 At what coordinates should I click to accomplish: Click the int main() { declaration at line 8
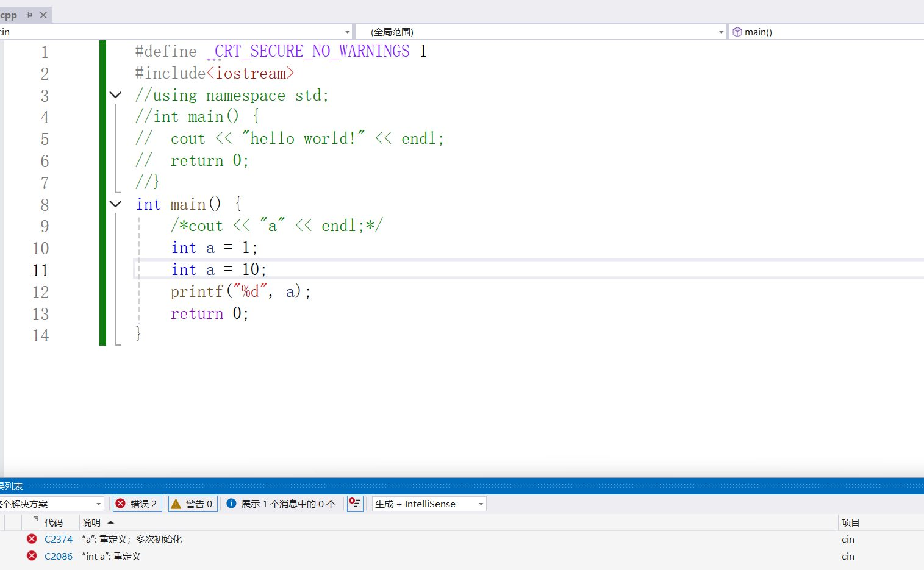pos(189,204)
